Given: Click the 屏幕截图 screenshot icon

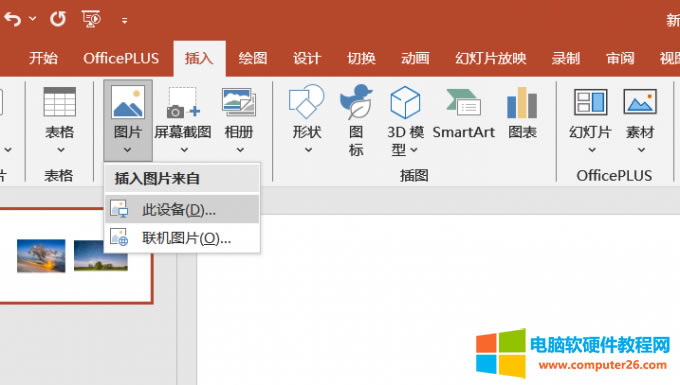Looking at the screenshot, I should (x=183, y=103).
